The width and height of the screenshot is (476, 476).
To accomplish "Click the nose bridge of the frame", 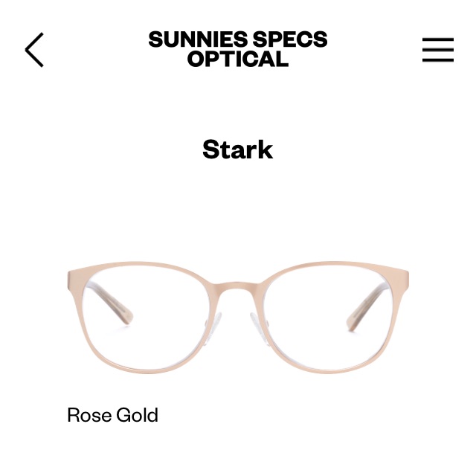I will pos(238,287).
